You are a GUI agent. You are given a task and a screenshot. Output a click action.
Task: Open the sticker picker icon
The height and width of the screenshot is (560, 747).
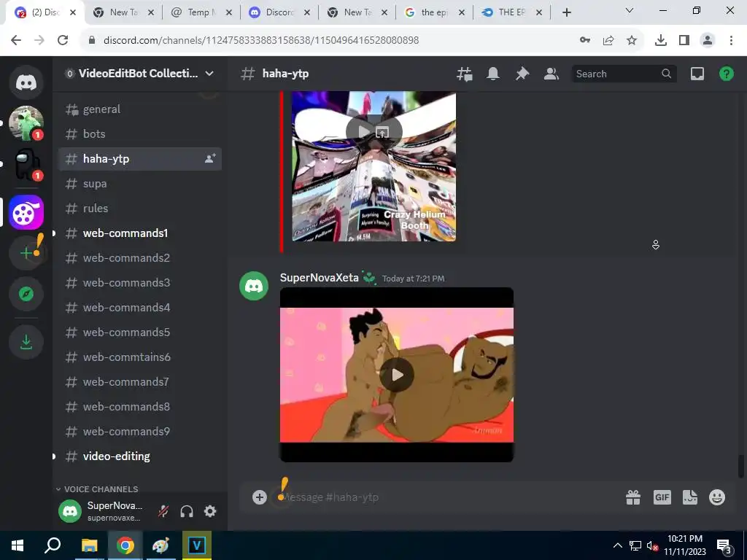690,497
